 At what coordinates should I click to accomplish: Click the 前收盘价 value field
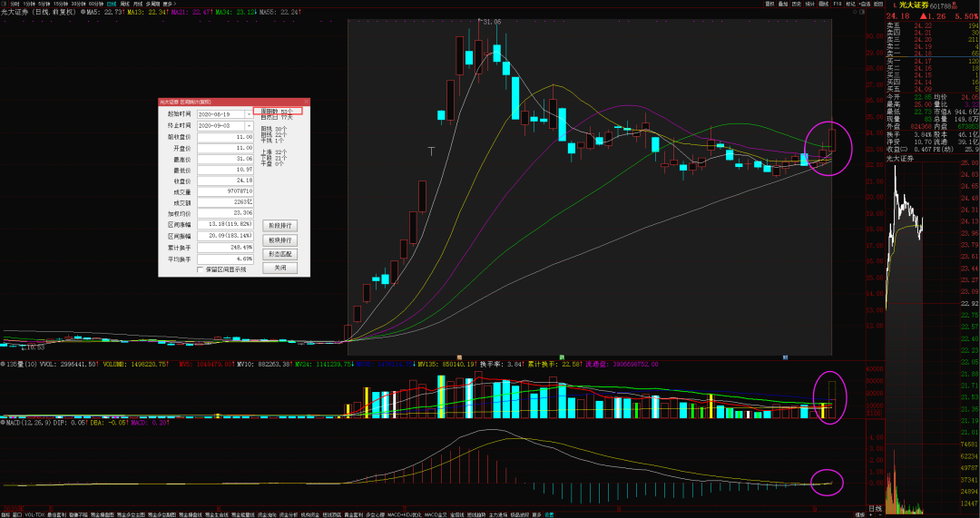coord(225,137)
